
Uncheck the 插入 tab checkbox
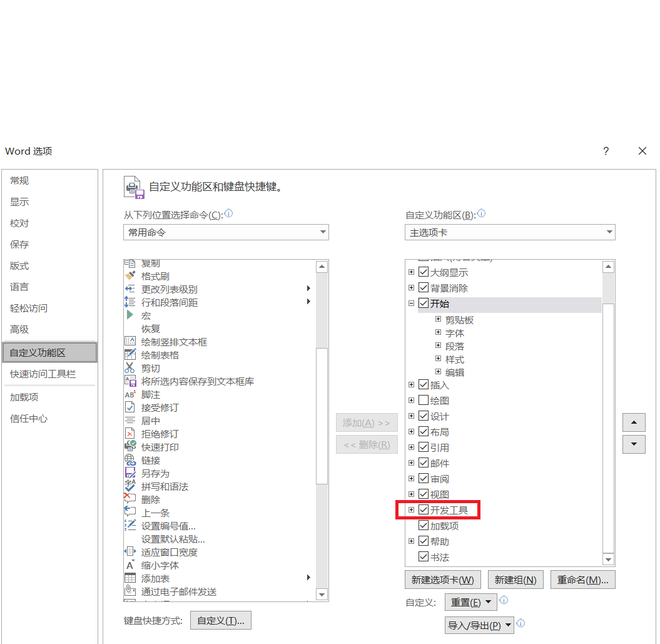424,384
